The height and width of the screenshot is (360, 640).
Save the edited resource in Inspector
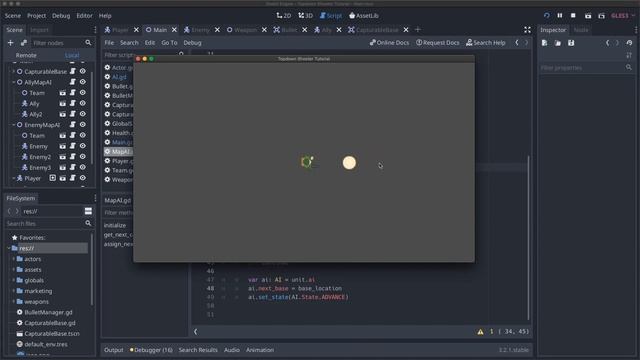pyautogui.click(x=571, y=43)
